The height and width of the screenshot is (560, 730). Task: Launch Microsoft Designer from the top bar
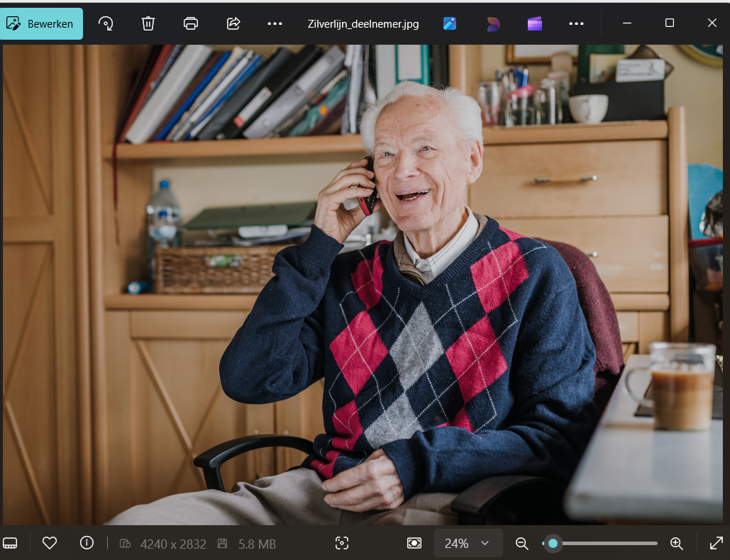492,23
